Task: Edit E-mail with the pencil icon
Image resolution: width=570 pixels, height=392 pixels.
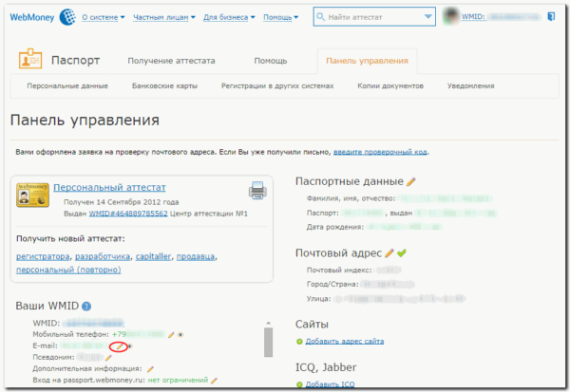Action: click(119, 346)
